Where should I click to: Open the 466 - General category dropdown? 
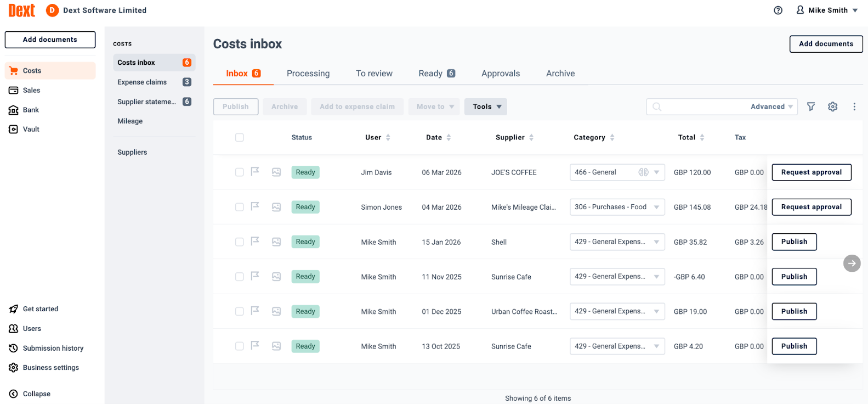[617, 172]
